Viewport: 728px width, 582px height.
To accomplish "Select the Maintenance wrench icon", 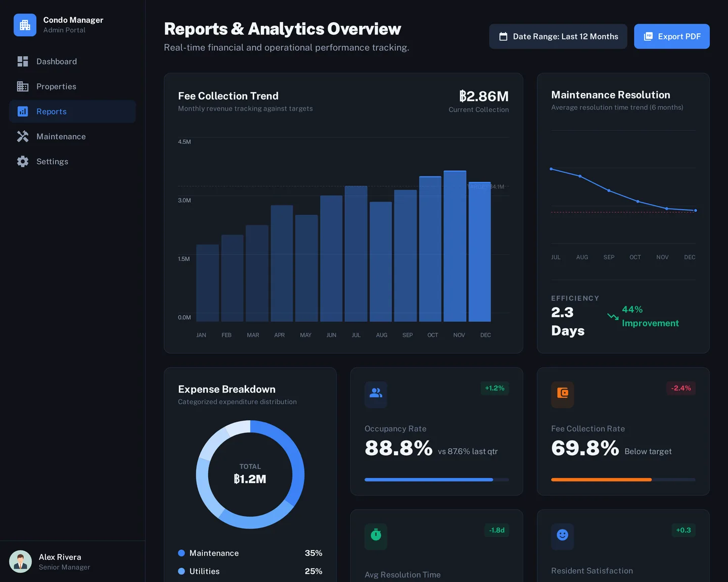I will point(23,136).
